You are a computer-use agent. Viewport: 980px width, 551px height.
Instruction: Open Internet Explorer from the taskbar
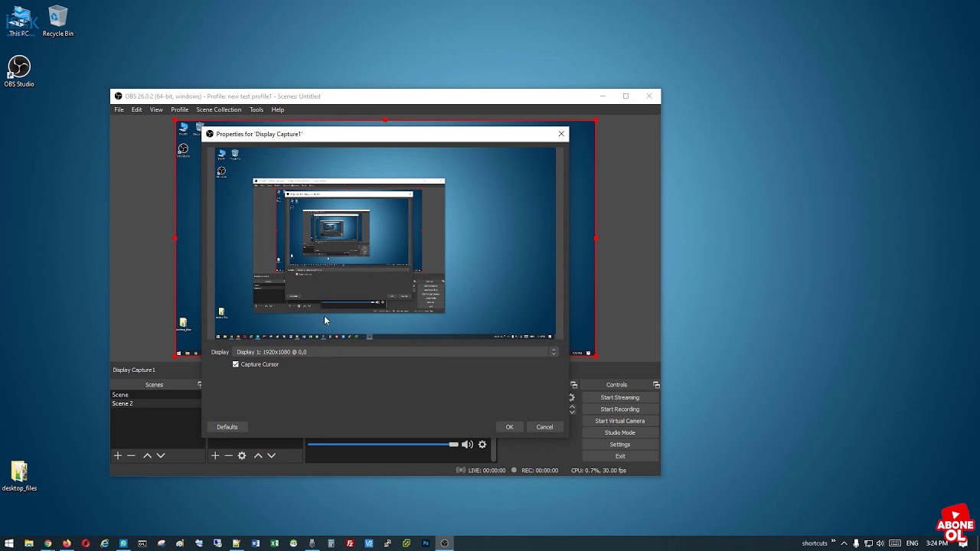[x=104, y=543]
